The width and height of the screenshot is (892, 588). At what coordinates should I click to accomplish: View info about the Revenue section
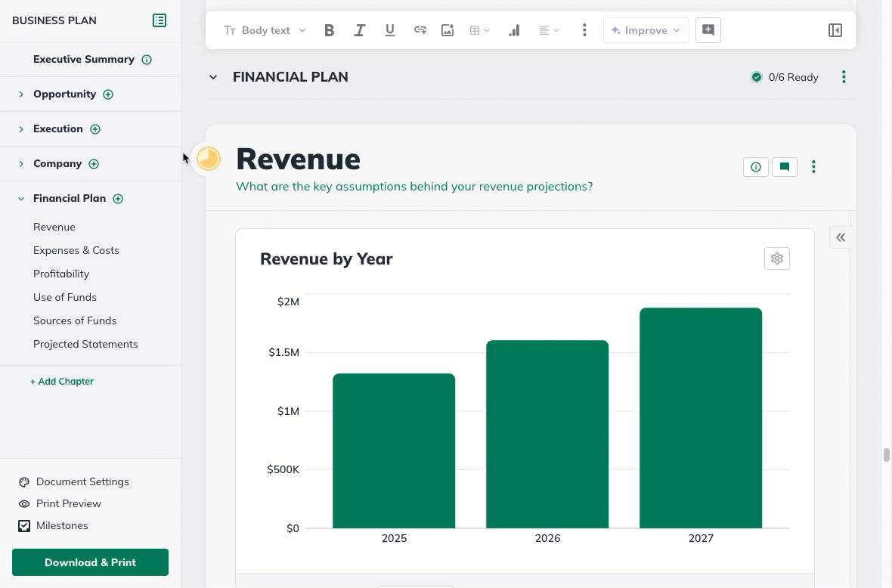(755, 166)
